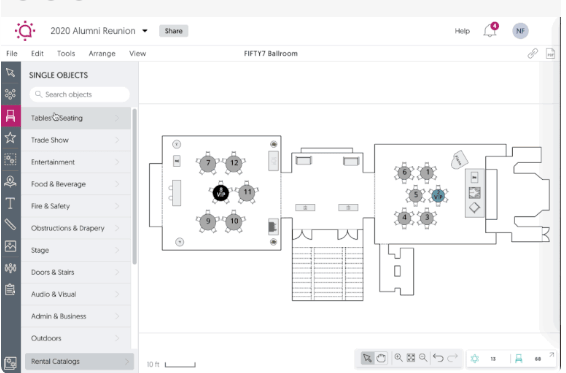Fit the diagram to screen
Image resolution: width=566 pixels, height=373 pixels.
pyautogui.click(x=411, y=357)
